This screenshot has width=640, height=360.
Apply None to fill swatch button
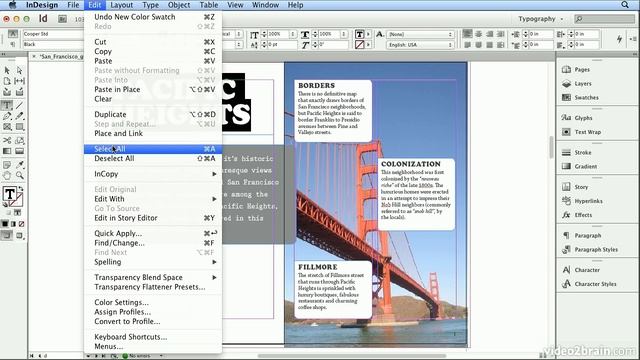coord(21,224)
